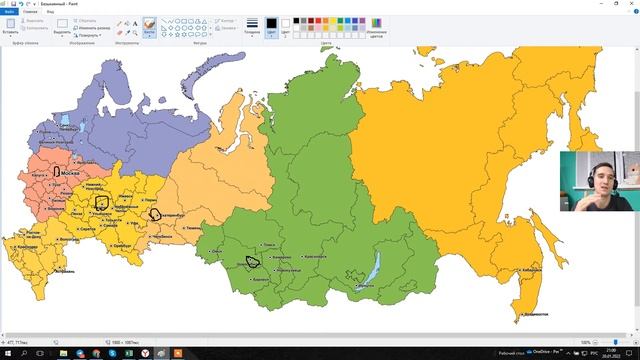The height and width of the screenshot is (360, 640).
Task: Open the Rotate (Повернуть) dropdown
Action: [x=88, y=36]
